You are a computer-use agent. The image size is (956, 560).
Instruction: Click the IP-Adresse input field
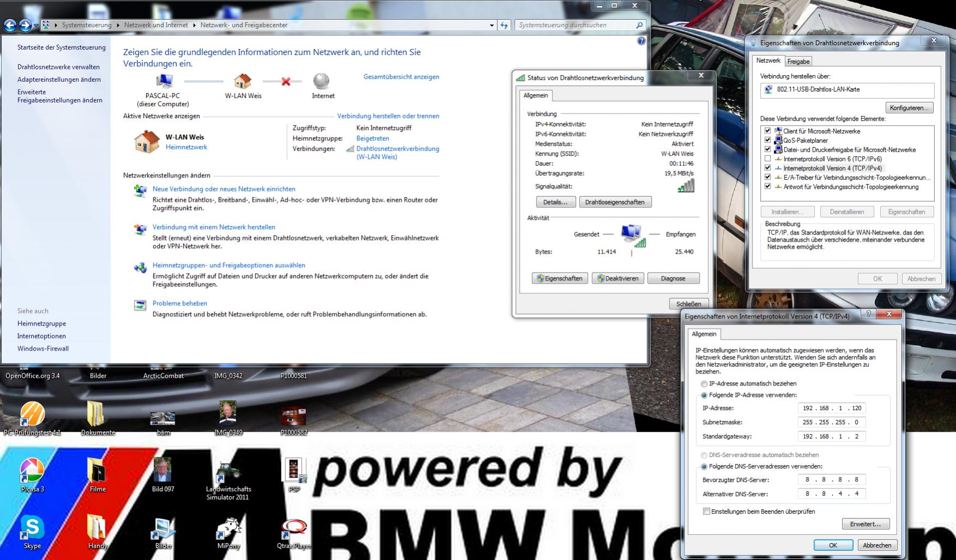[832, 408]
